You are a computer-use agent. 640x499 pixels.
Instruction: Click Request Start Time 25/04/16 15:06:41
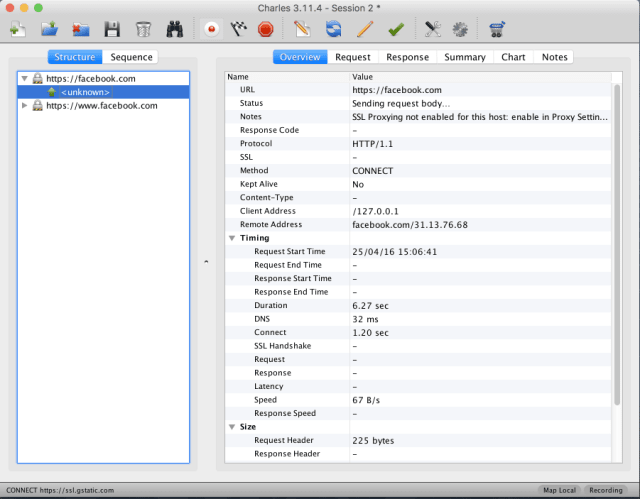pos(394,251)
